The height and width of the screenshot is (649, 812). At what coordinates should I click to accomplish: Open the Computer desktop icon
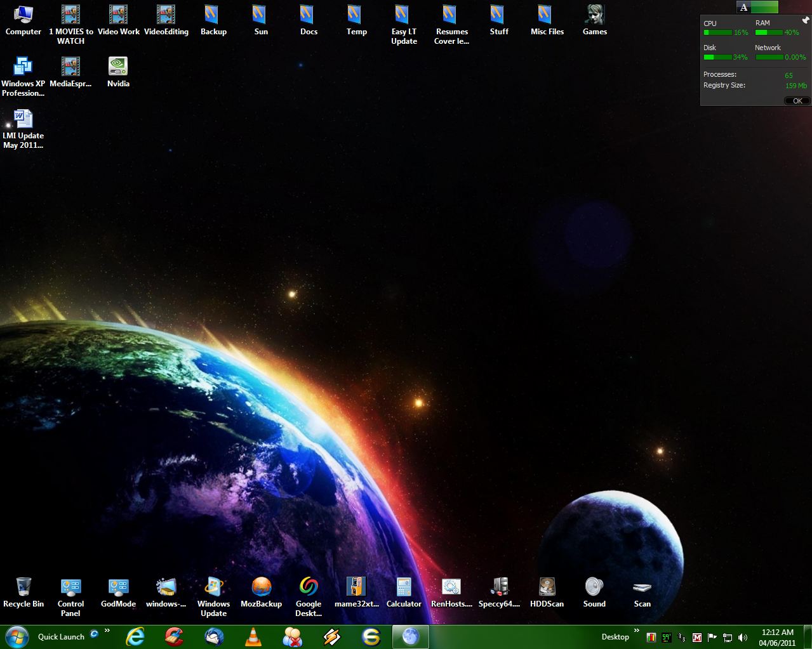coord(23,20)
